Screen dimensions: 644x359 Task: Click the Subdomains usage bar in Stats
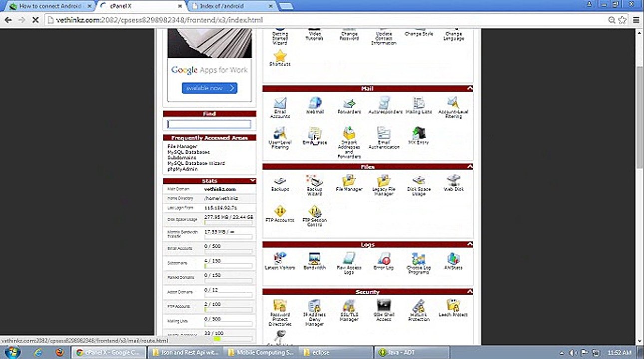(228, 267)
